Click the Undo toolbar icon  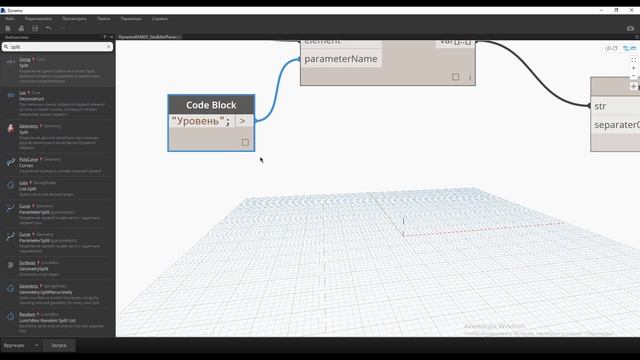click(49, 28)
